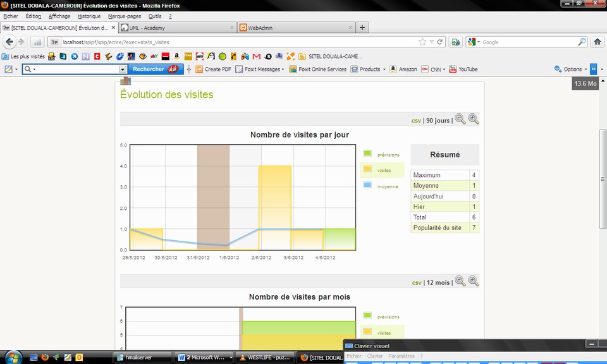The width and height of the screenshot is (607, 364).
Task: Open the Gmail bookmark icon
Action: [x=256, y=56]
